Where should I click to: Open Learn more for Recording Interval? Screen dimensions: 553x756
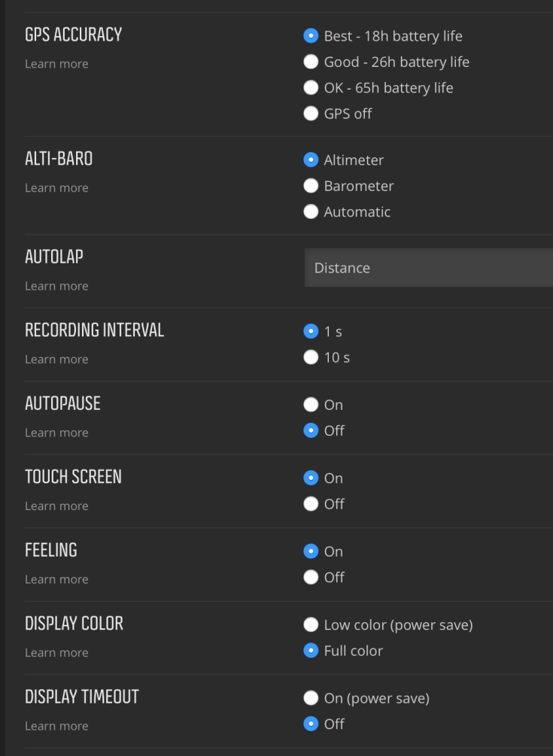[x=56, y=360]
